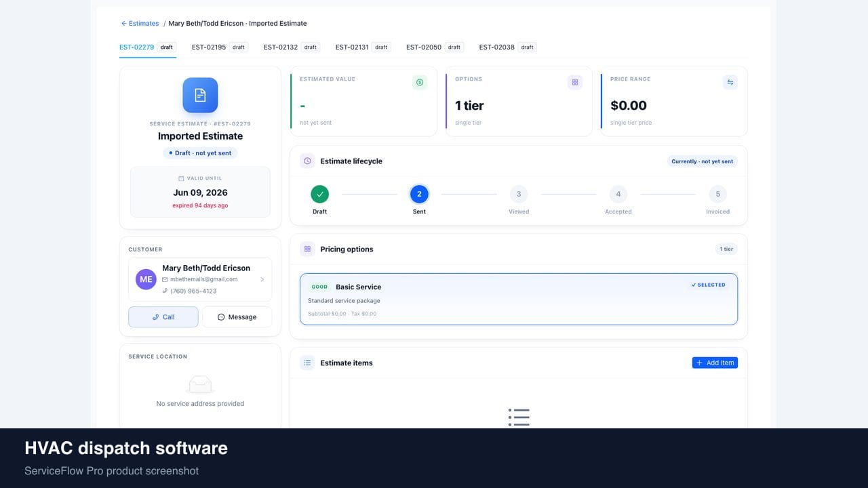Switch to the EST-02132 tab
This screenshot has width=868, height=488.
tap(292, 47)
